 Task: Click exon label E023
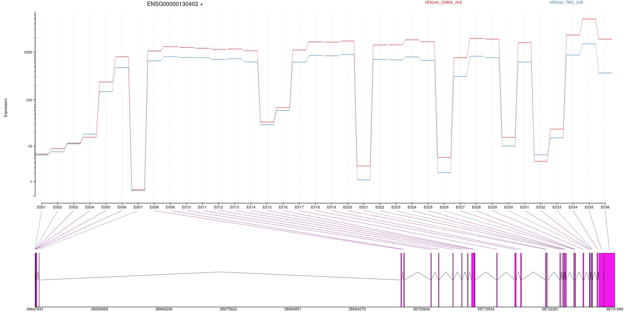[396, 207]
